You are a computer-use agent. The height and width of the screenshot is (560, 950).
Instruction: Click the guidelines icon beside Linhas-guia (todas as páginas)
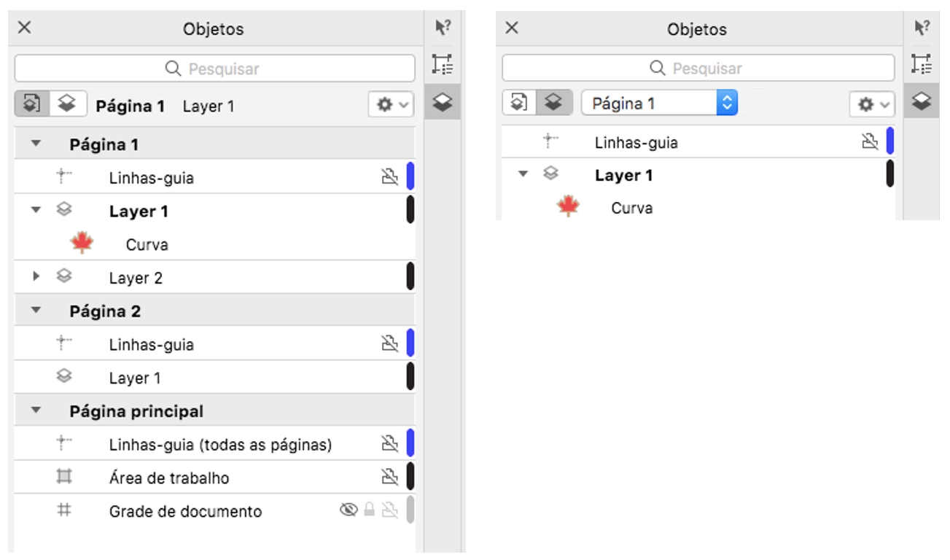pyautogui.click(x=64, y=442)
